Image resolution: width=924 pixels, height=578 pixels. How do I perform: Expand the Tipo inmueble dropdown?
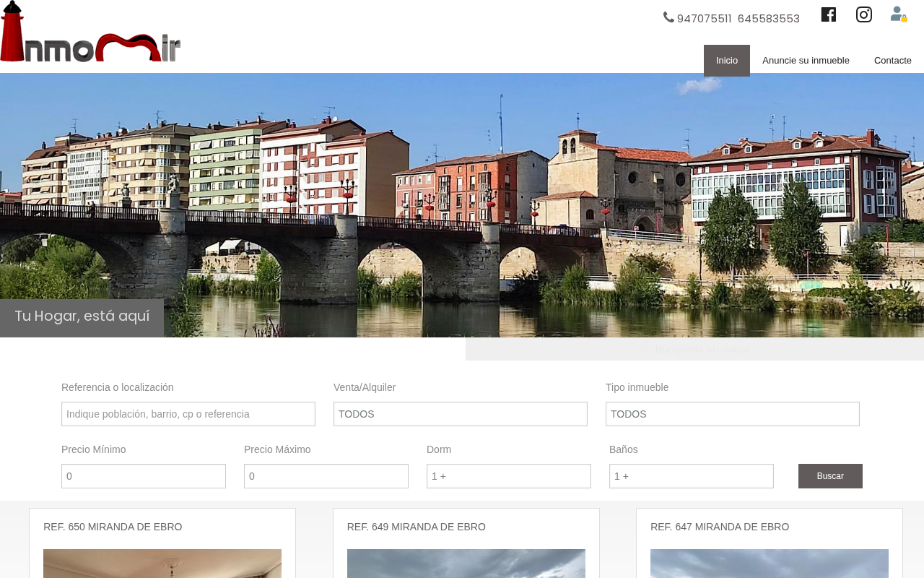[x=733, y=414]
